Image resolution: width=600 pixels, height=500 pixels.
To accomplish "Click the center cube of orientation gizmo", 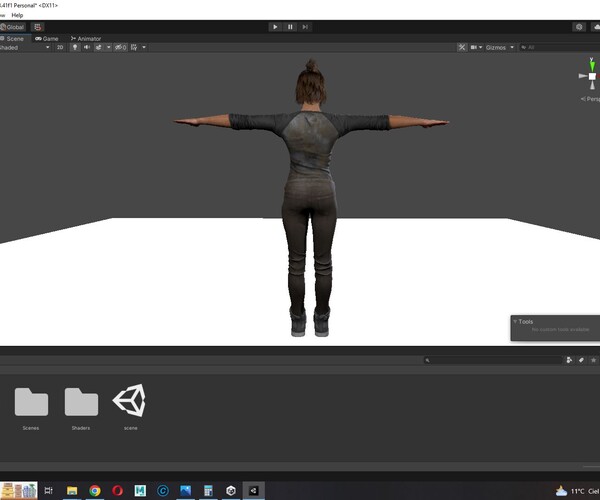I will tap(592, 77).
